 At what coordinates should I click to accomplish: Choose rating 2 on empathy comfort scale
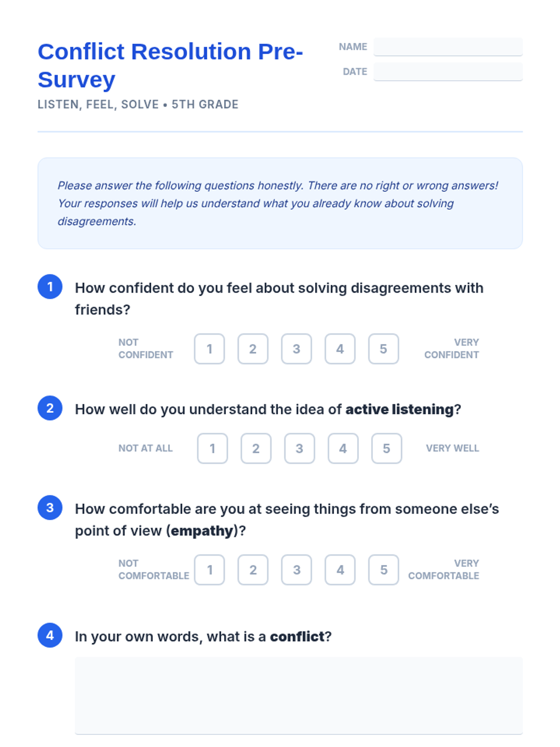253,570
